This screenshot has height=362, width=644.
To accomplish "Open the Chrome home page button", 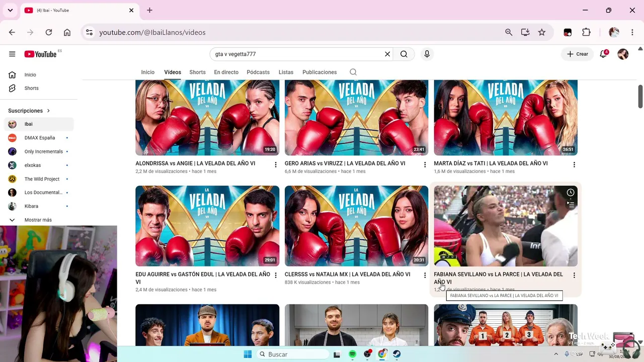I will point(67,32).
